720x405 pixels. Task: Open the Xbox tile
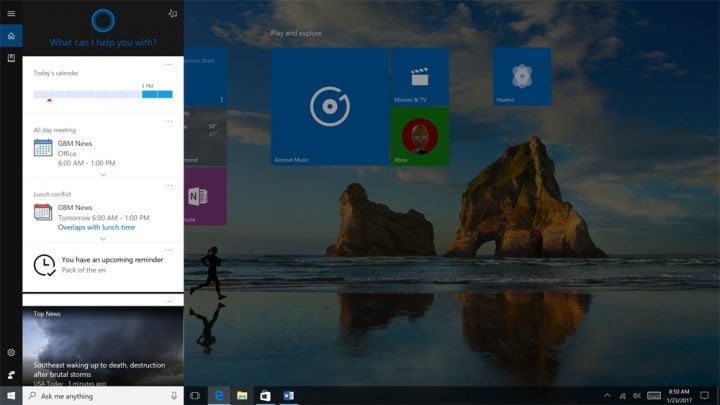[x=420, y=136]
